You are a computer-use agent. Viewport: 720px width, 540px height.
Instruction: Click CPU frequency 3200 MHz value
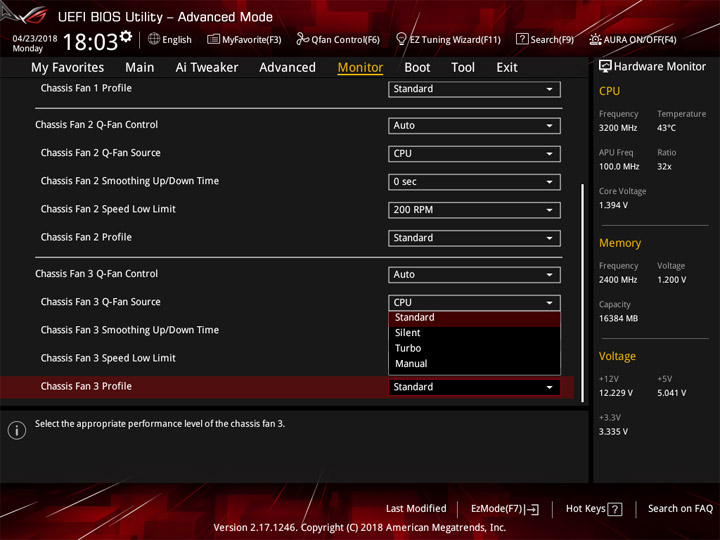[x=618, y=128]
